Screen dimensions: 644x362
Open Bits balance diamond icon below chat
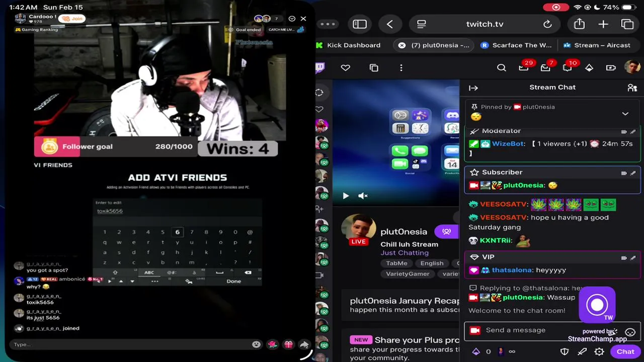coord(476,351)
